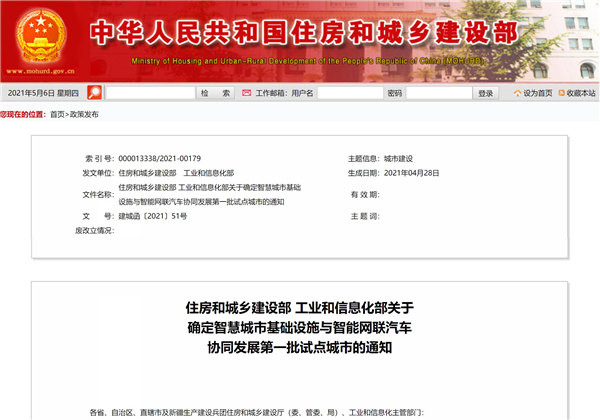Click the date text 2021年5月6日 星期四
600x420 pixels.
(43, 93)
